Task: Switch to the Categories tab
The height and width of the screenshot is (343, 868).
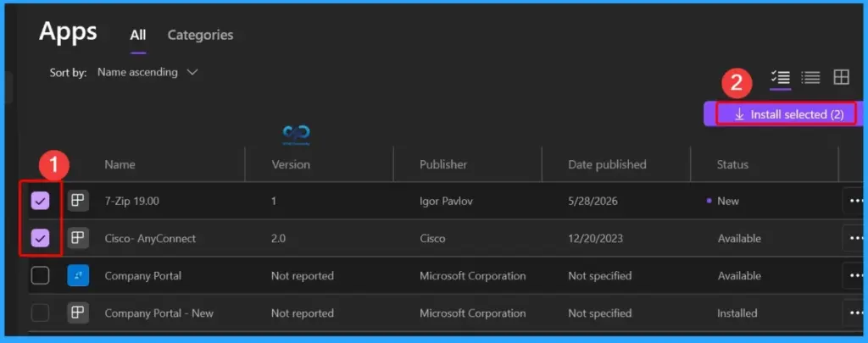Action: [x=200, y=36]
